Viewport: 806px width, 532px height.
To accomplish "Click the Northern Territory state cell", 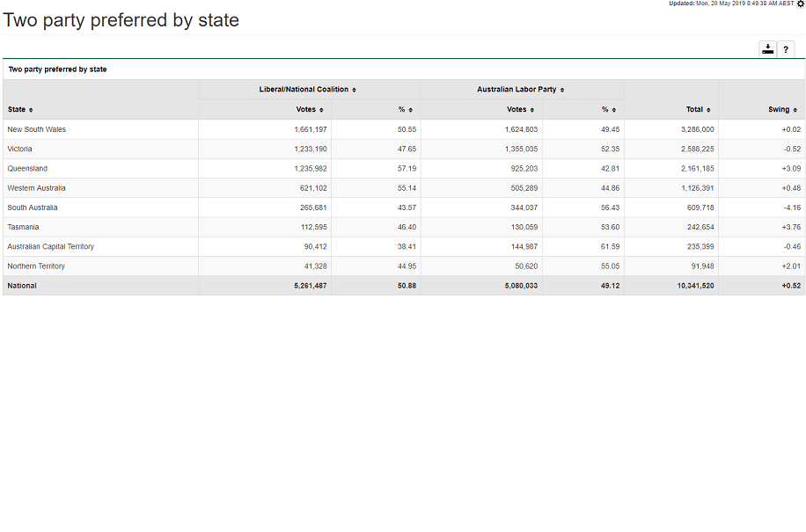I will pyautogui.click(x=36, y=266).
